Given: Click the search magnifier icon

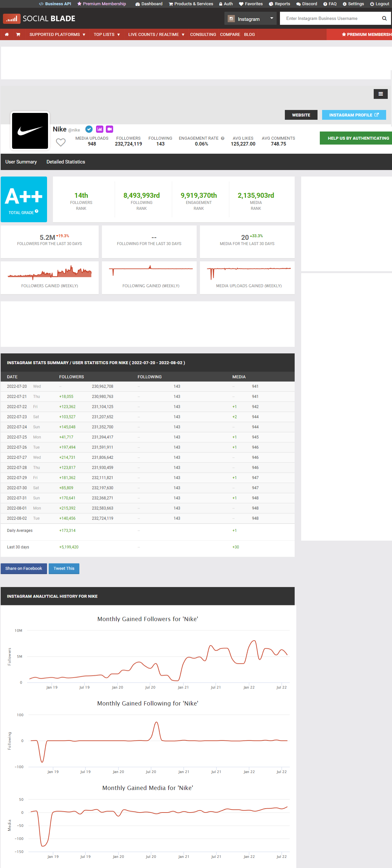Looking at the screenshot, I should (x=384, y=19).
